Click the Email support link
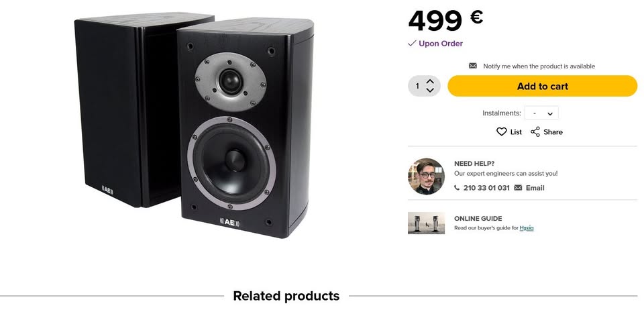The height and width of the screenshot is (310, 644). tap(535, 188)
